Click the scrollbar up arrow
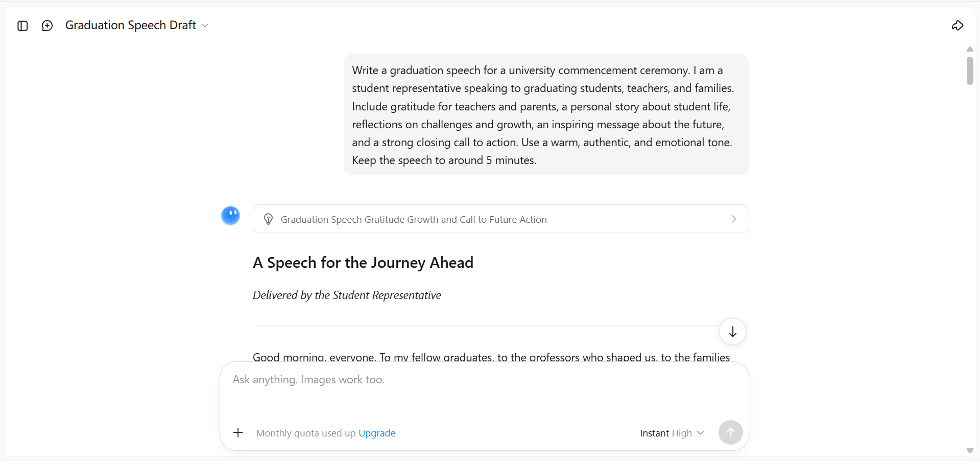980x461 pixels. [x=970, y=49]
